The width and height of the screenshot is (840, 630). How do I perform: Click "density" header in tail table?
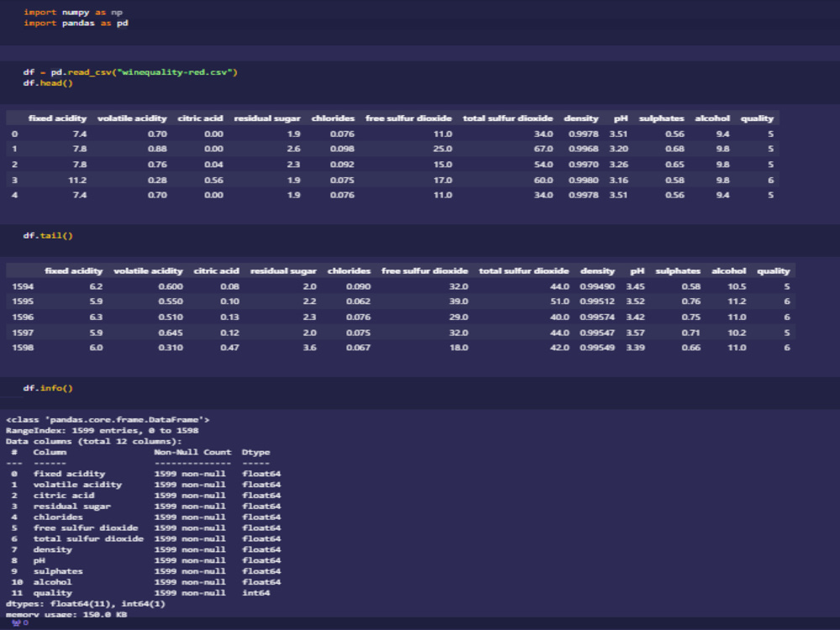point(597,271)
